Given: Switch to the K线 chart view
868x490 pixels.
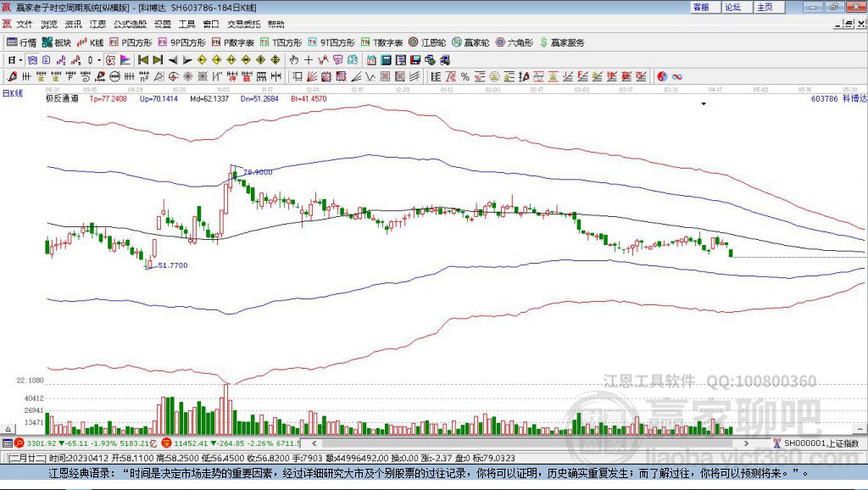Looking at the screenshot, I should click(x=90, y=42).
